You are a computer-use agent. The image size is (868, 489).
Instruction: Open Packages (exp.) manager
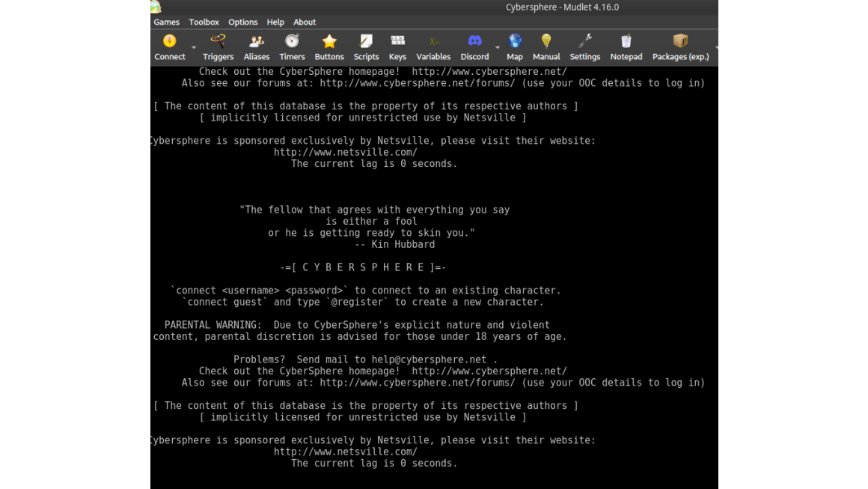tap(680, 47)
